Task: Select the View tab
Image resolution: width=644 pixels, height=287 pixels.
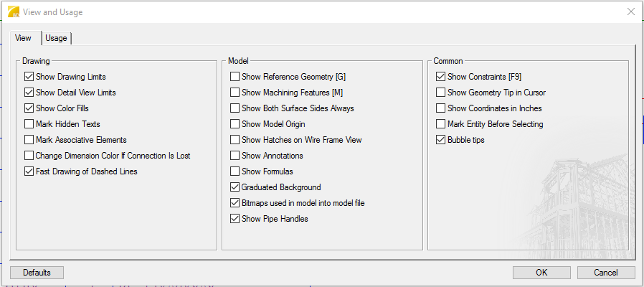Action: coord(23,38)
